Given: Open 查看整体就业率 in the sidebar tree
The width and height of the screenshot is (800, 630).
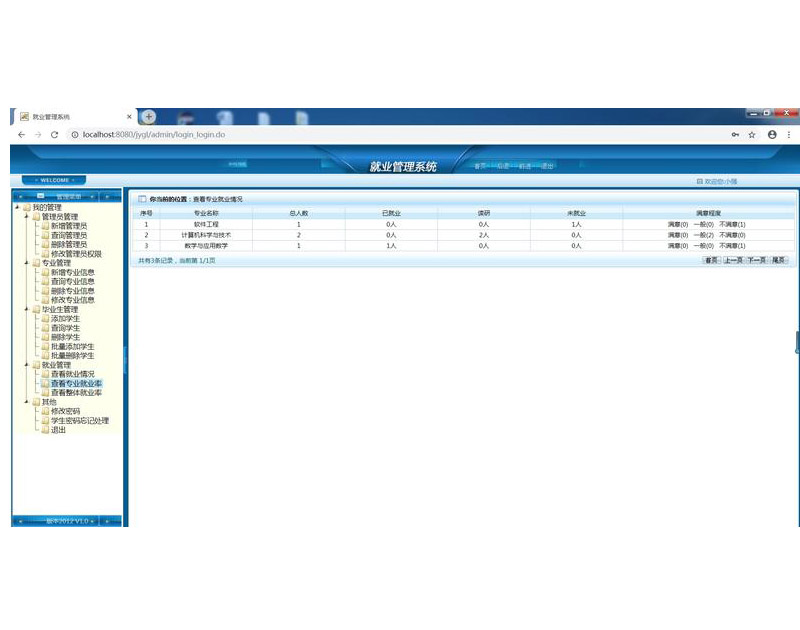Looking at the screenshot, I should point(76,393).
